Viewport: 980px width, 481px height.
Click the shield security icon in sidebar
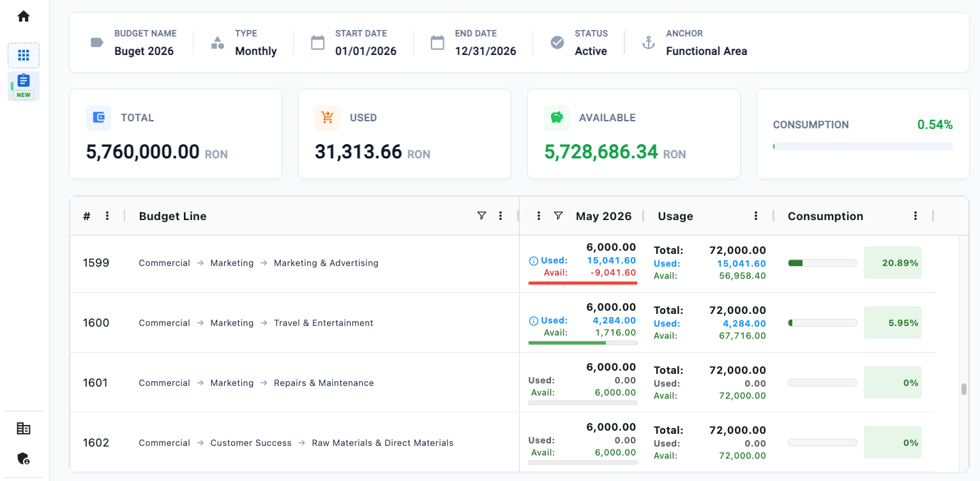(x=24, y=459)
